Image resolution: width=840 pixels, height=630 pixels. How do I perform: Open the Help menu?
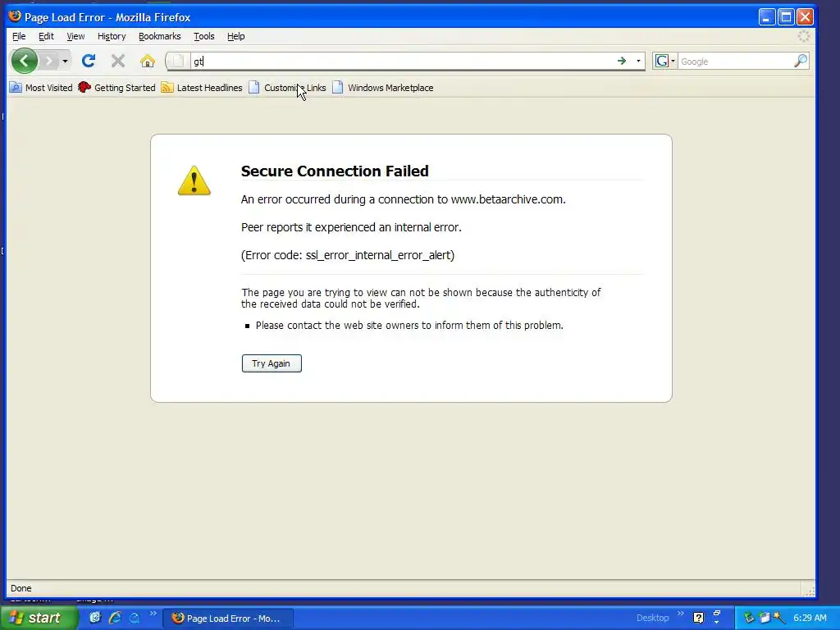coord(235,36)
